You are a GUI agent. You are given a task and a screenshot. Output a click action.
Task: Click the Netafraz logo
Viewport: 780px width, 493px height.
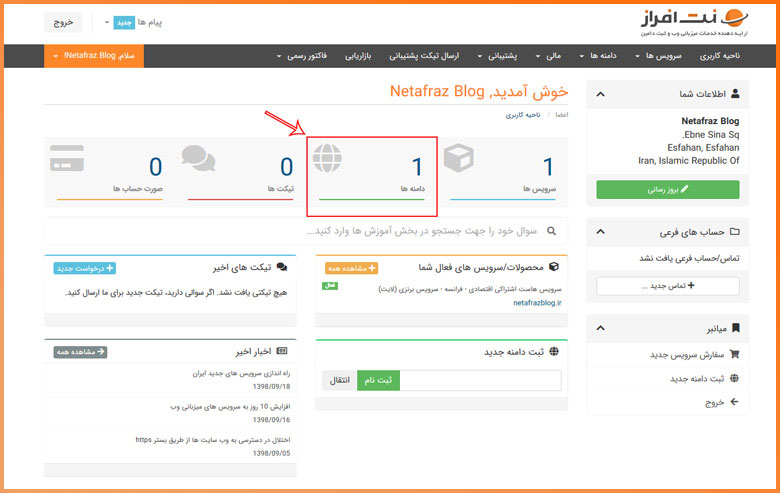pos(694,22)
